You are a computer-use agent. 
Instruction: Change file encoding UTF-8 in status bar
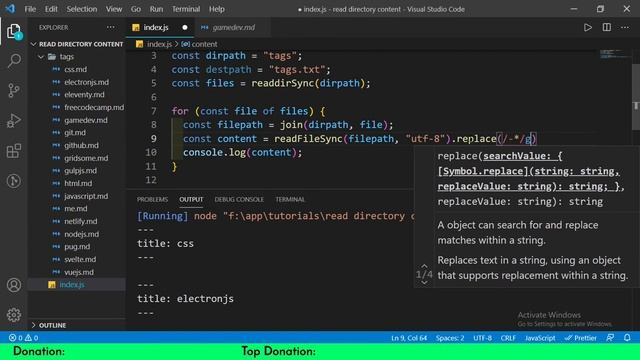(x=482, y=338)
